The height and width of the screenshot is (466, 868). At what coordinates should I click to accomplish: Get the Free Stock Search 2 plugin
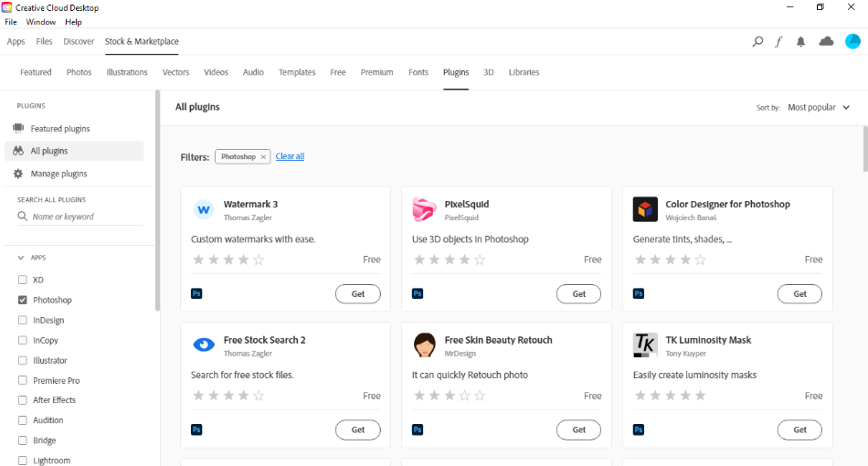pos(358,430)
